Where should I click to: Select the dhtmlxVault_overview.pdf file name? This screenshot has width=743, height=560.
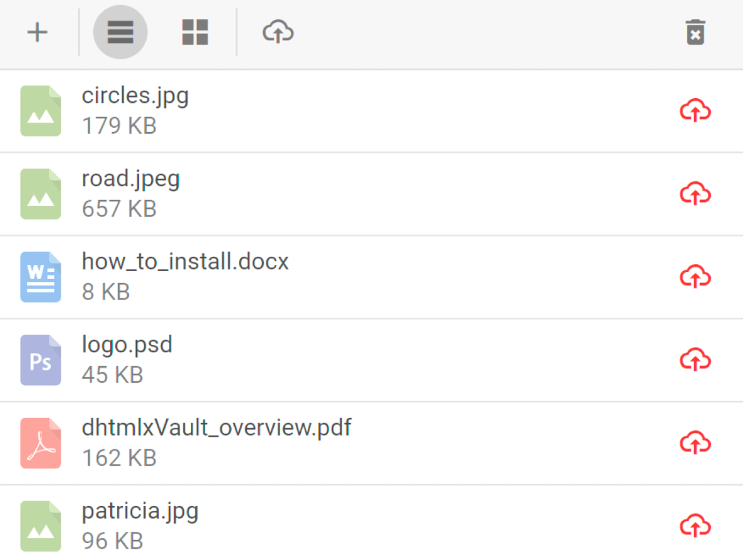[217, 428]
